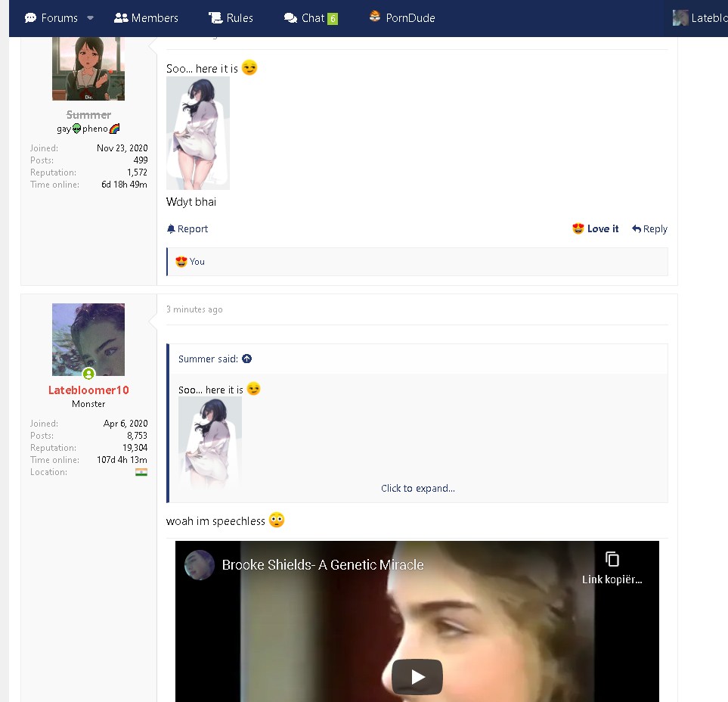Click Latebloomer10's avatar image
This screenshot has width=728, height=702.
(x=88, y=340)
